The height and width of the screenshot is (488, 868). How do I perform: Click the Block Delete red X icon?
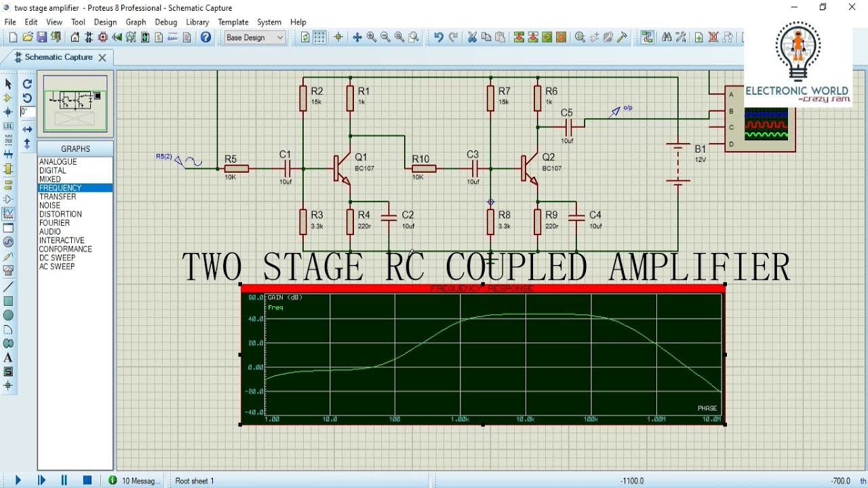(x=561, y=37)
